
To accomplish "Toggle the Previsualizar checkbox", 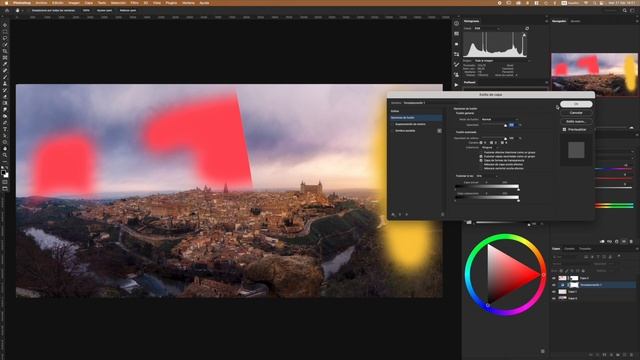I will pos(564,129).
